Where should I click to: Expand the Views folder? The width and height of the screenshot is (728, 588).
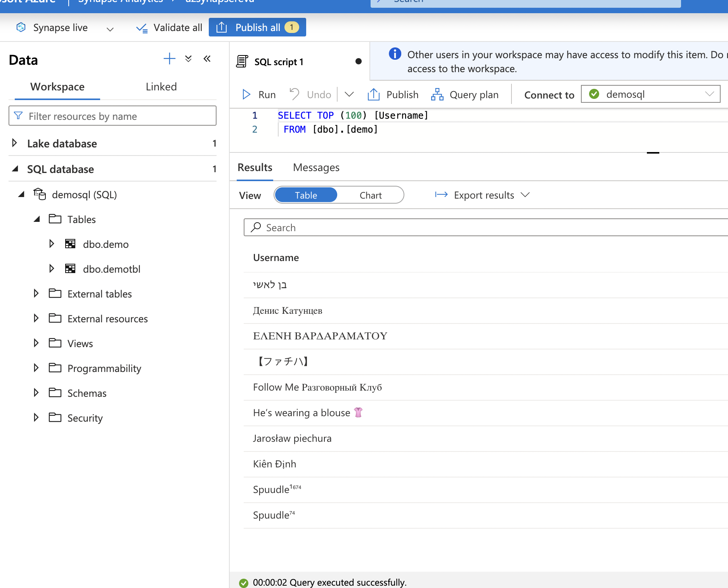pyautogui.click(x=36, y=343)
